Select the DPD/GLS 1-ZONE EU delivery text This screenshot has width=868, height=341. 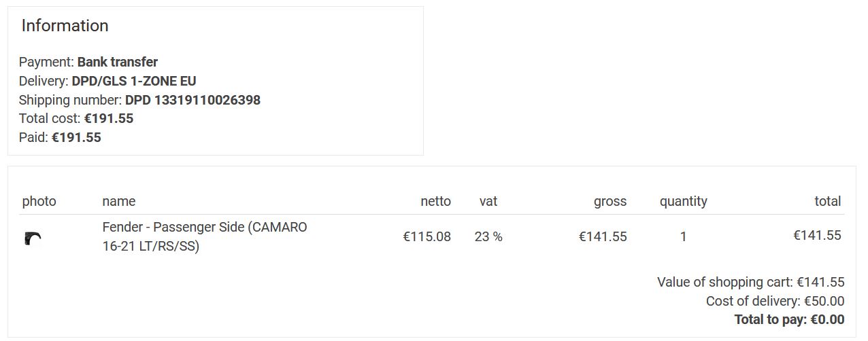[134, 81]
